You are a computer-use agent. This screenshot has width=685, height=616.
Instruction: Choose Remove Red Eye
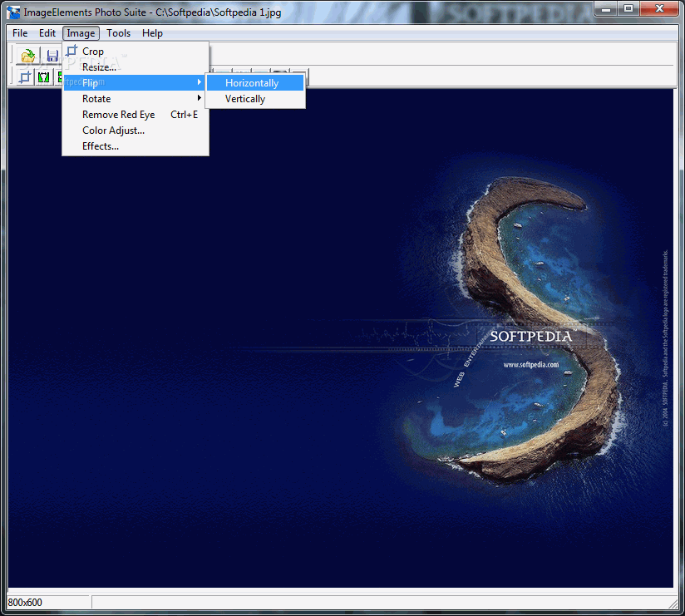(136, 115)
